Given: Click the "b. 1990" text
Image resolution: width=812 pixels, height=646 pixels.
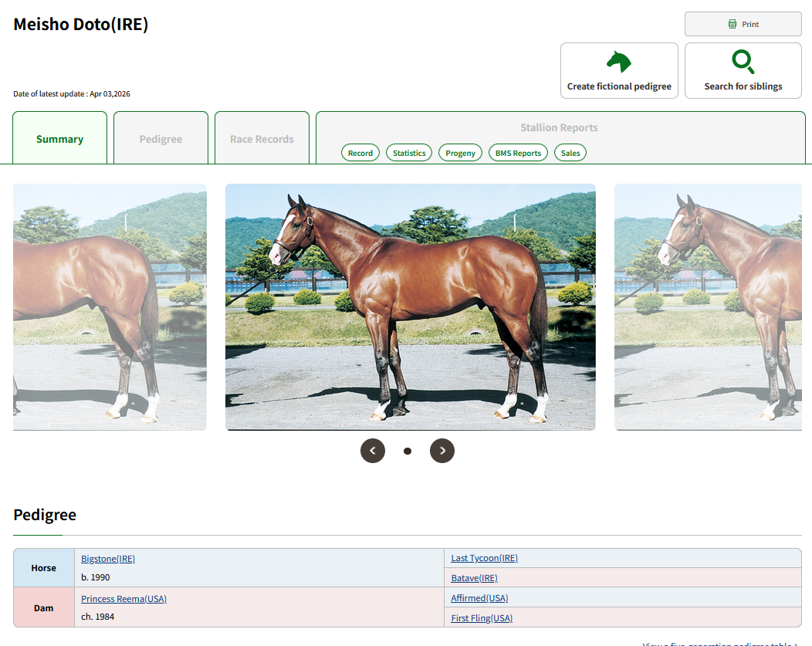Looking at the screenshot, I should [x=95, y=577].
